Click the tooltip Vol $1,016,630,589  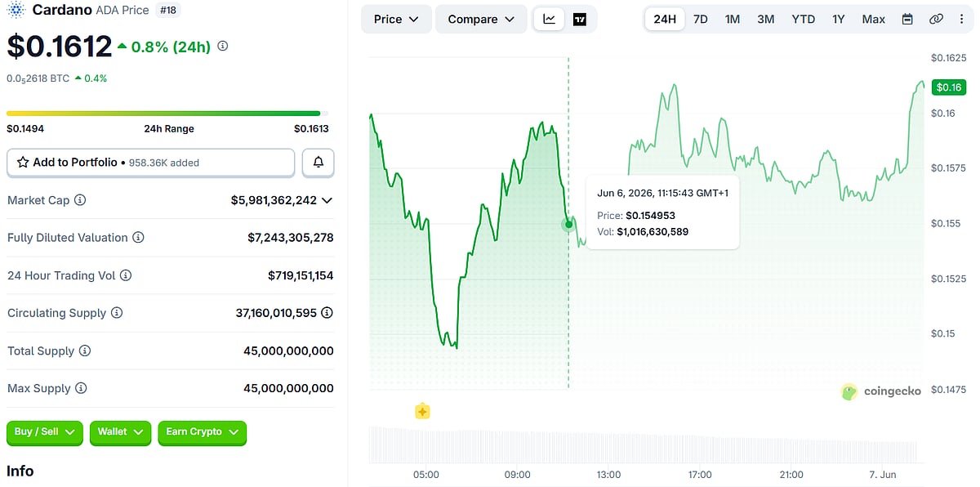click(653, 232)
